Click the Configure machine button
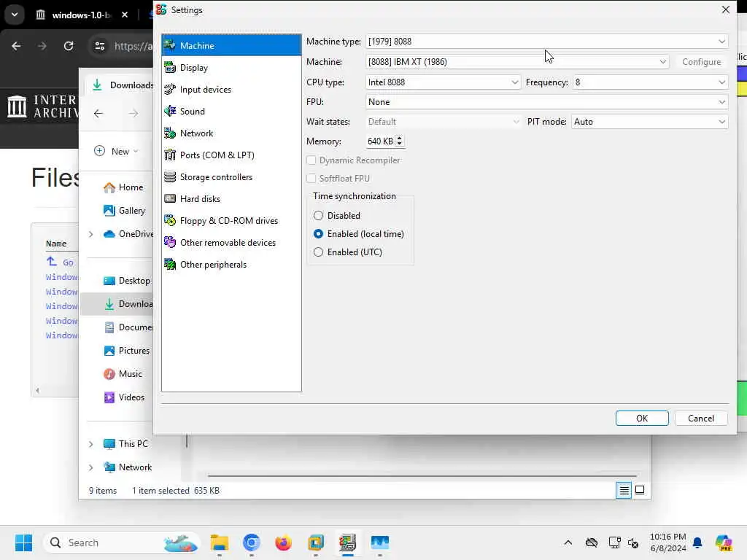The width and height of the screenshot is (747, 560). pyautogui.click(x=701, y=62)
